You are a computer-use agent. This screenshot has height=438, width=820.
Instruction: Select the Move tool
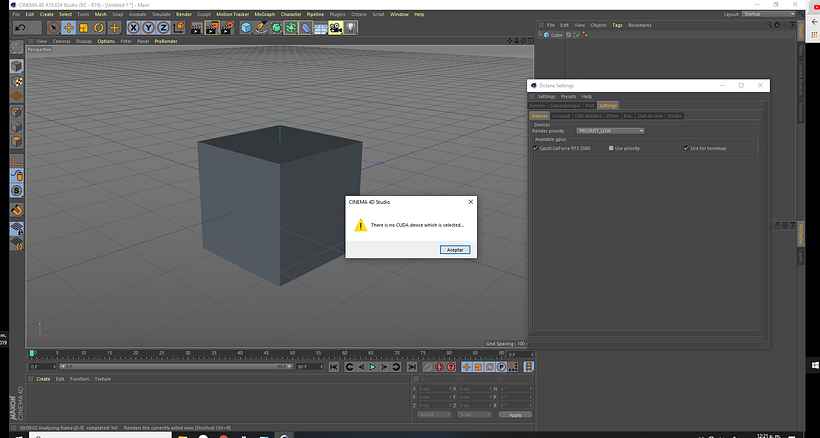pos(69,28)
